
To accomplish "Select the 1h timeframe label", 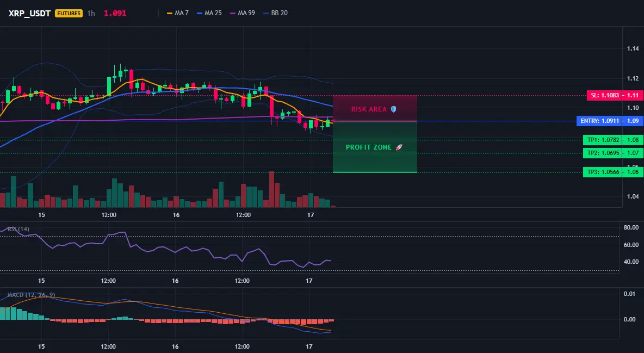I will 91,13.
